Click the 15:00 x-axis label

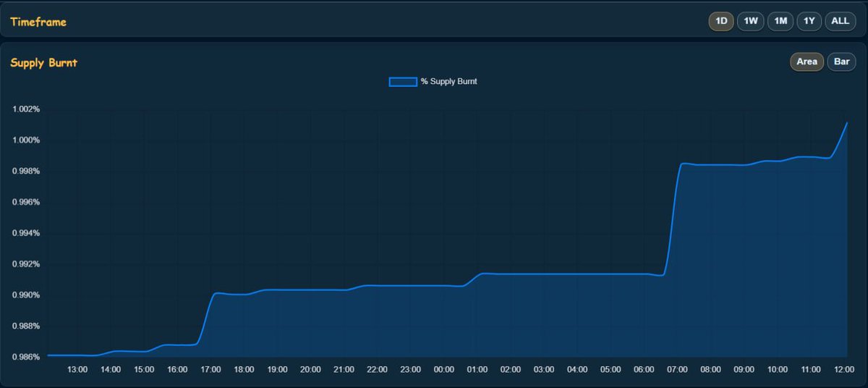coord(144,370)
